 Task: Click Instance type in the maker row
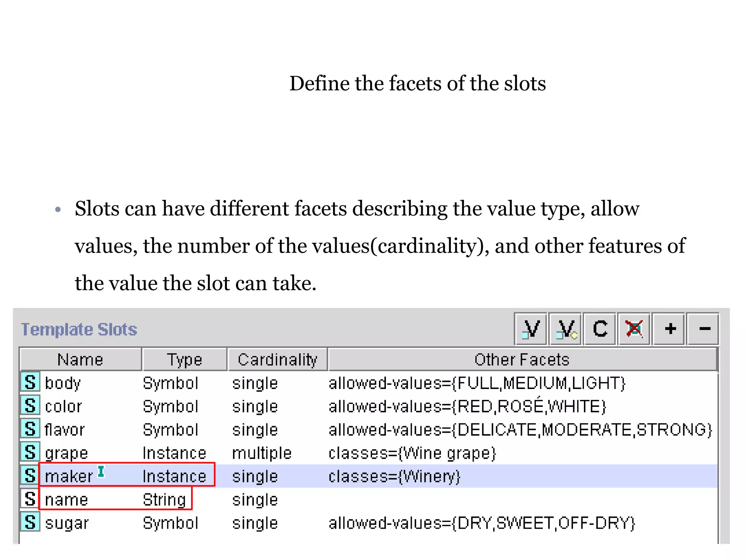point(175,477)
